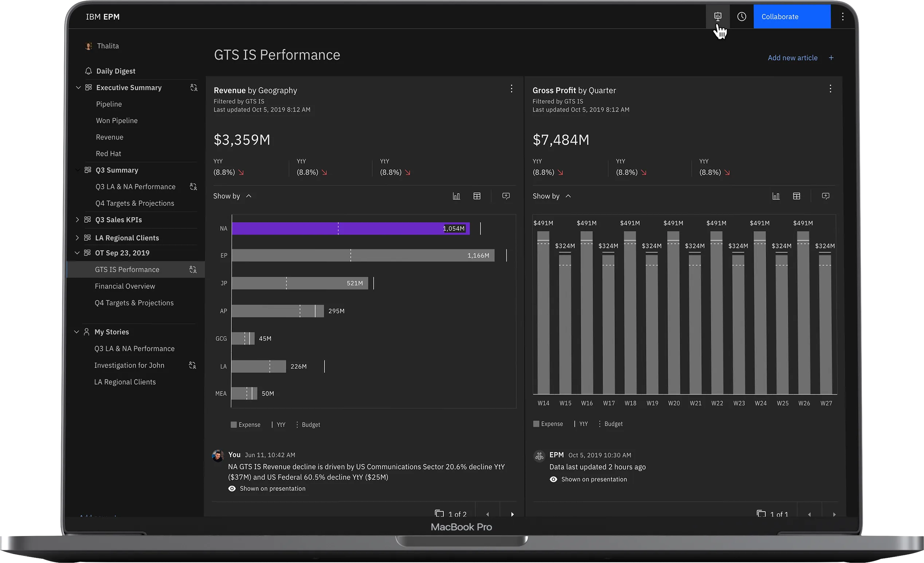Toggle Expense legend in Revenue chart
The height and width of the screenshot is (563, 924).
245,424
